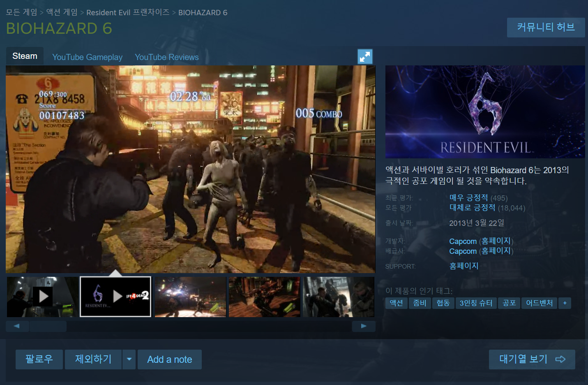Screen dimensions: 588x385
Task: Click the main gameplay video preview
Action: [x=191, y=169]
